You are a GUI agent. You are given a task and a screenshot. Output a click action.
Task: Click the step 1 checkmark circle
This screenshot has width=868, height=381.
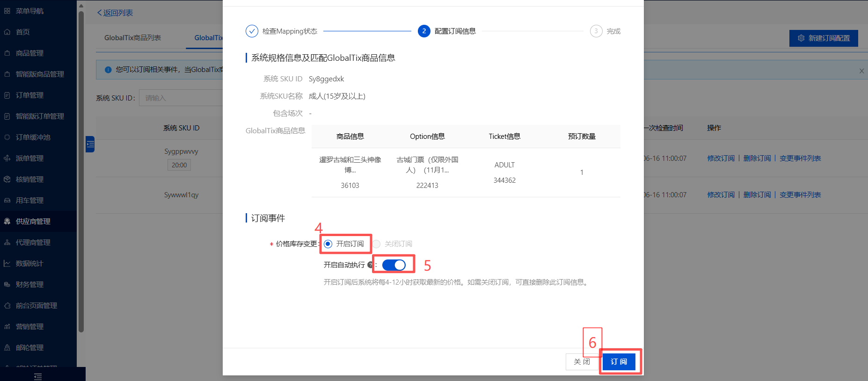(x=252, y=31)
